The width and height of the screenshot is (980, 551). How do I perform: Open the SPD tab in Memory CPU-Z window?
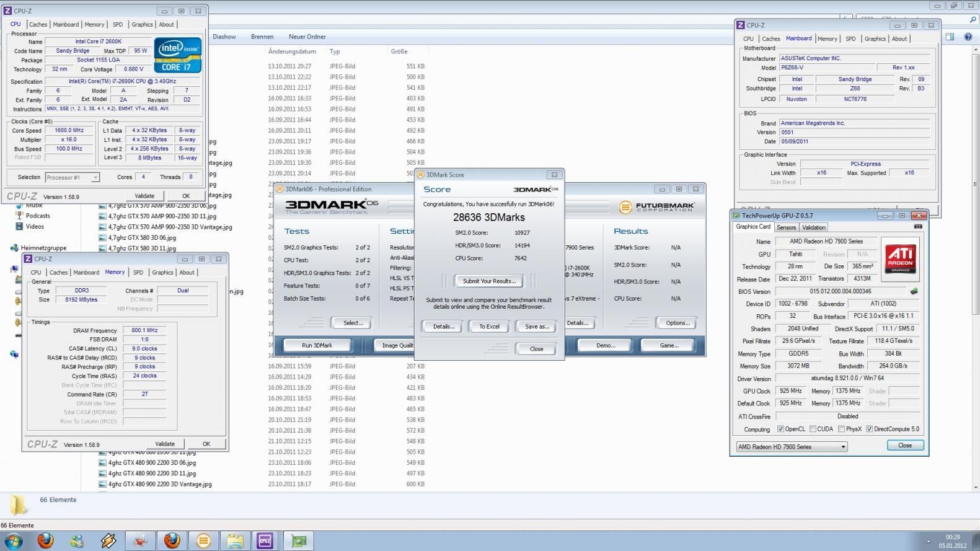pos(138,272)
